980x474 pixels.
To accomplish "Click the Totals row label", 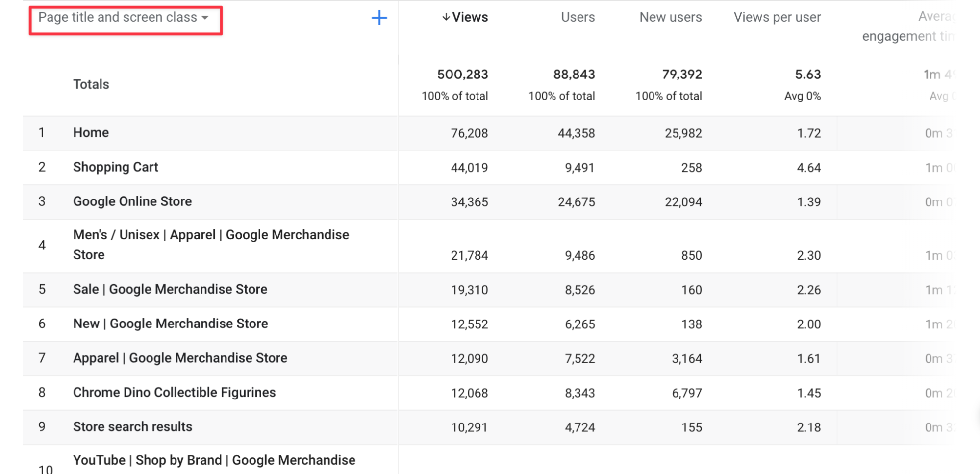I will [91, 84].
